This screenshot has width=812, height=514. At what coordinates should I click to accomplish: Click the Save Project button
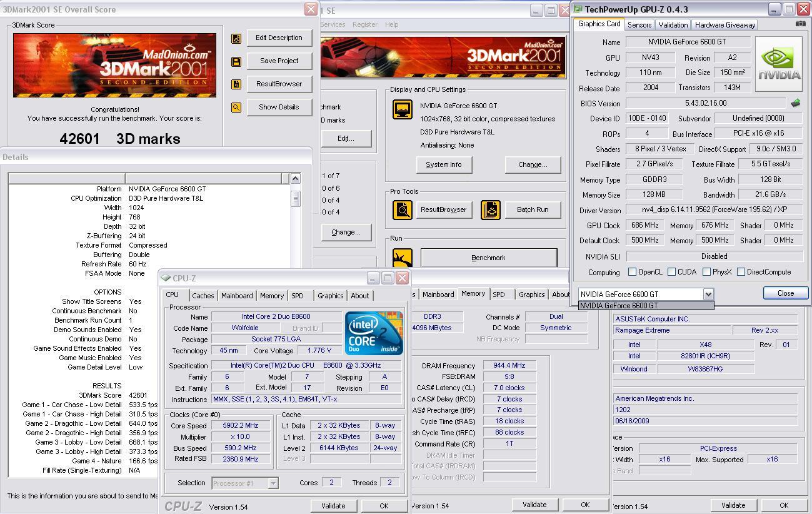[279, 61]
